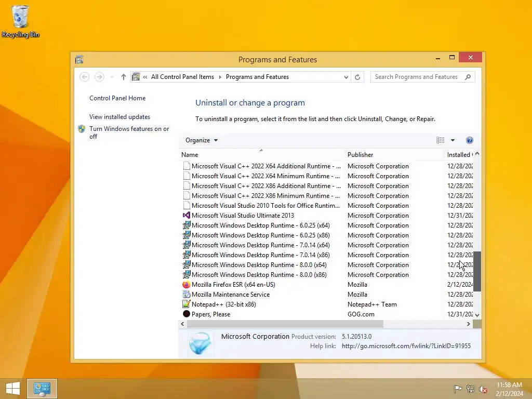Click the Mozilla Firefox ESR icon

pyautogui.click(x=187, y=284)
